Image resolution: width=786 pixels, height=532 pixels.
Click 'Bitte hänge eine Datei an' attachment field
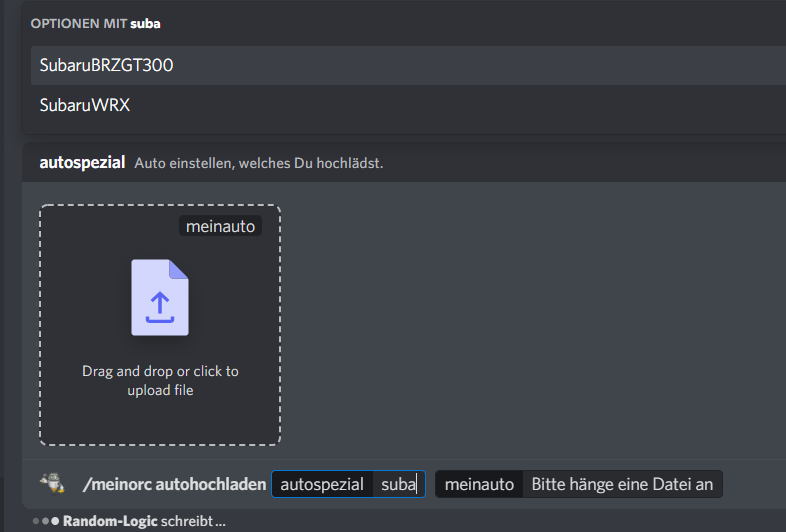click(x=621, y=485)
